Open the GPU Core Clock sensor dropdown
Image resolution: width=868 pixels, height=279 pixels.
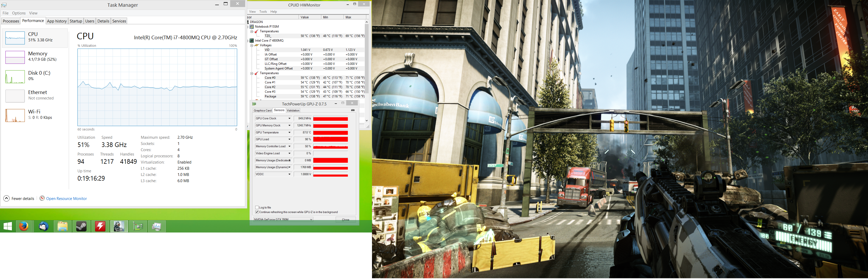[289, 119]
